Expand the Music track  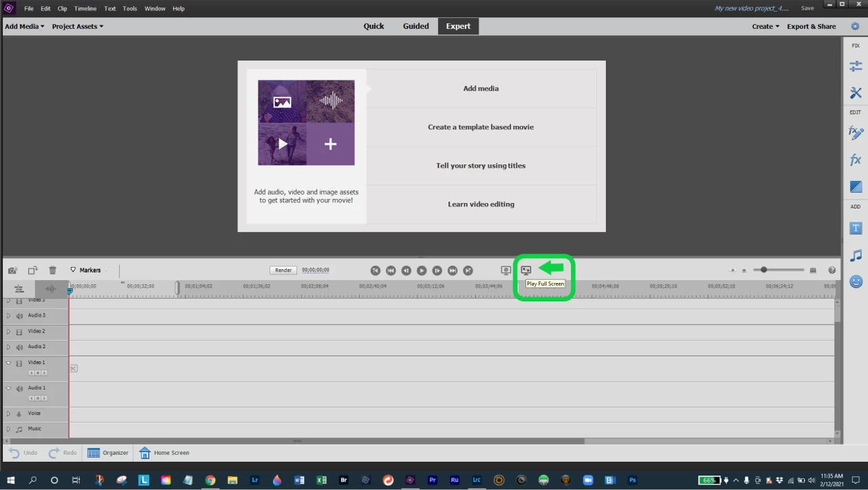(x=8, y=429)
